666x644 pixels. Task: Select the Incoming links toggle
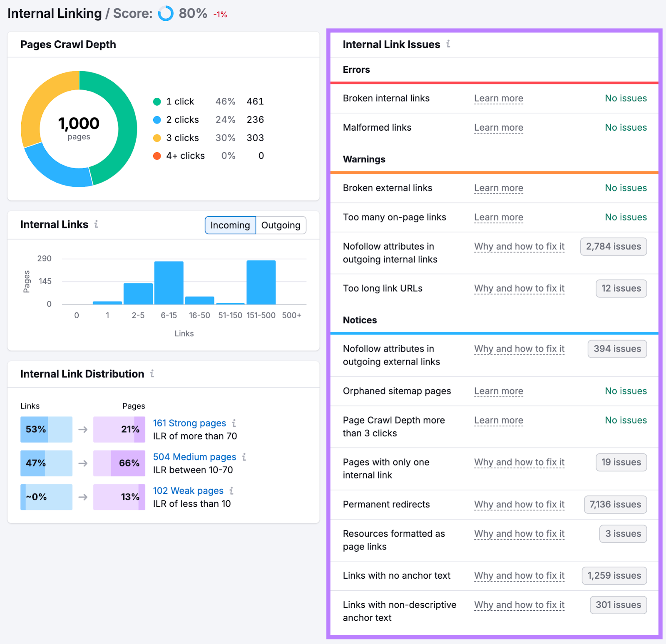tap(230, 225)
